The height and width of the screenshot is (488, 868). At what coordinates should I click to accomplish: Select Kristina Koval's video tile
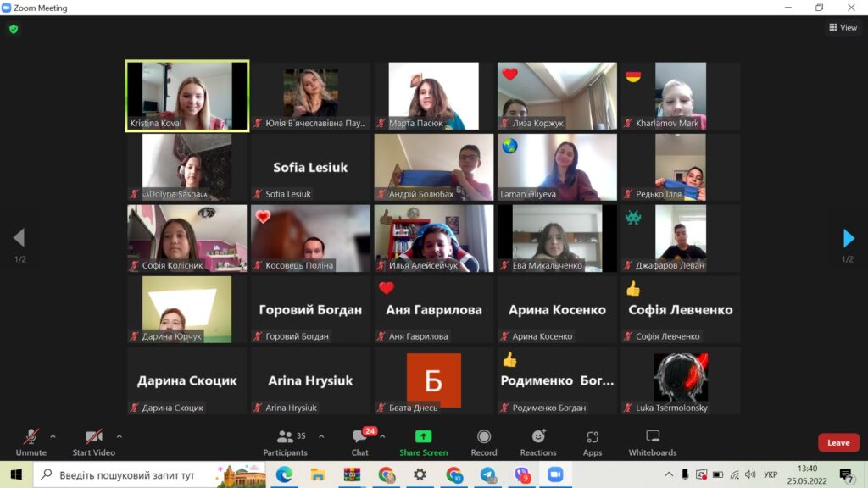pos(186,96)
